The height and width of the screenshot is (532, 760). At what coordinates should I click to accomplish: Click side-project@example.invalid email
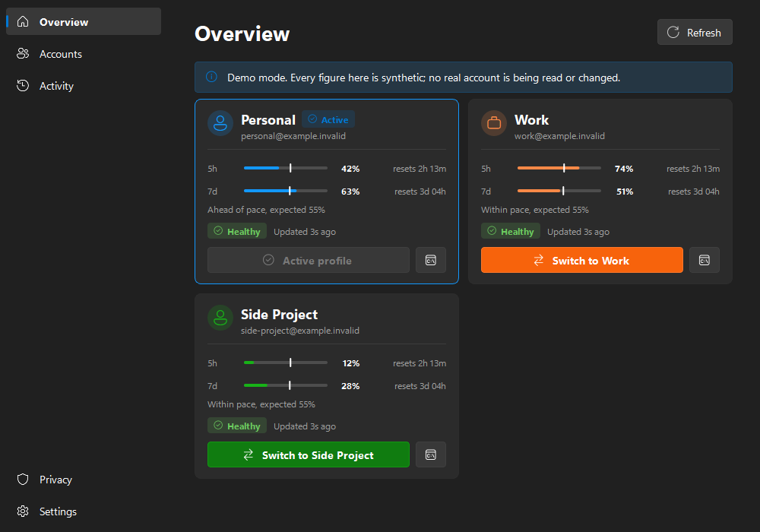click(300, 331)
